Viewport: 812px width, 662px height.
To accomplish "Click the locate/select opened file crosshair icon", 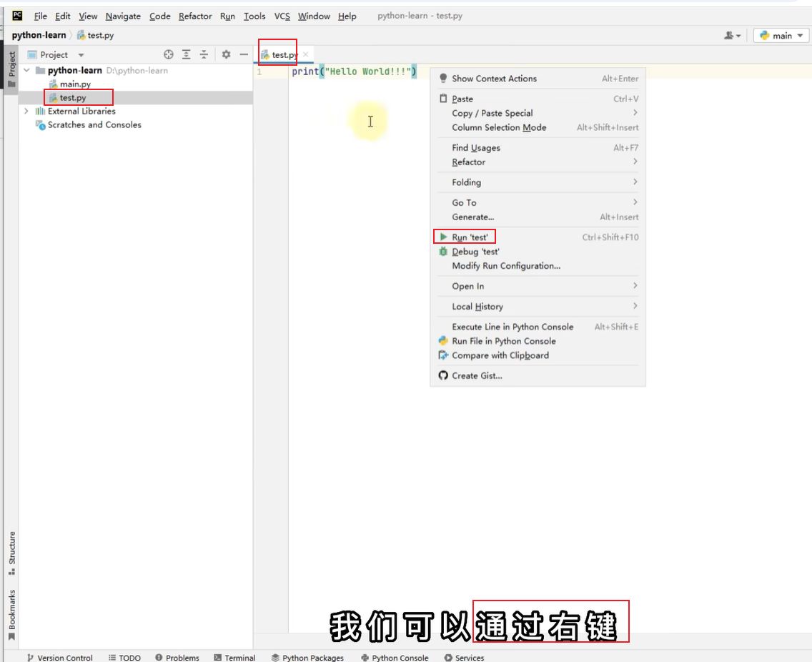I will pos(169,54).
